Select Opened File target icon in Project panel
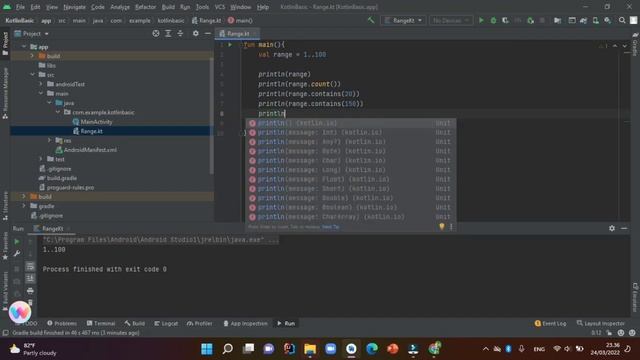The width and height of the screenshot is (640, 360). [x=156, y=33]
